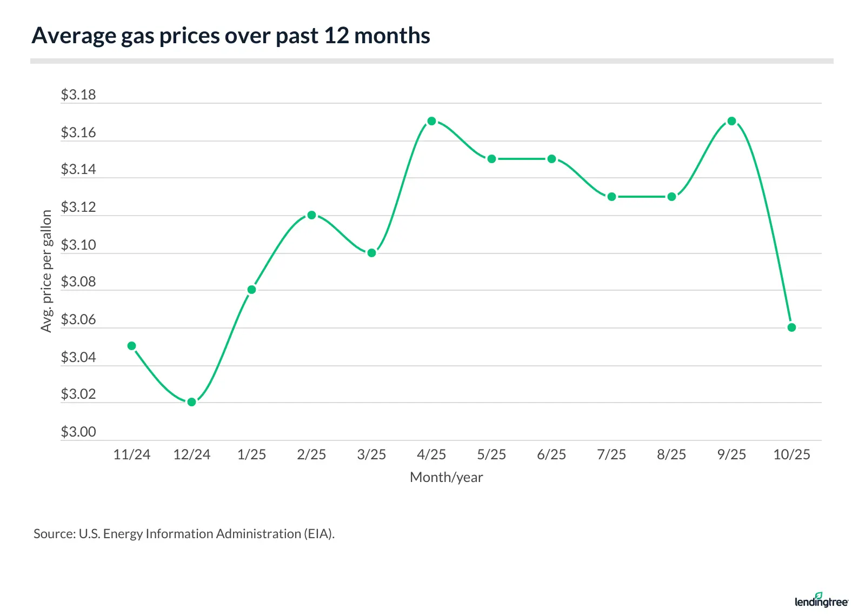
Task: Click the 10/25 x-axis label
Action: point(791,454)
